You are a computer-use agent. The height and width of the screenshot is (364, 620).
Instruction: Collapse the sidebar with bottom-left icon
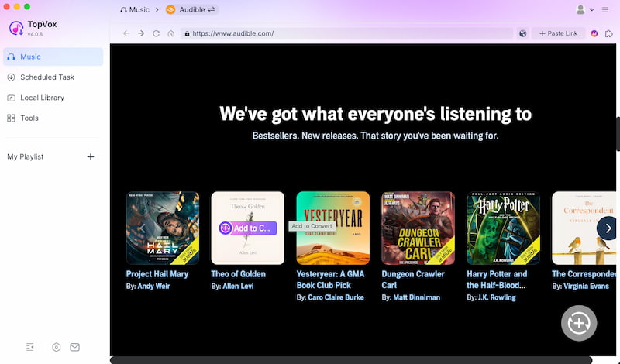point(30,347)
